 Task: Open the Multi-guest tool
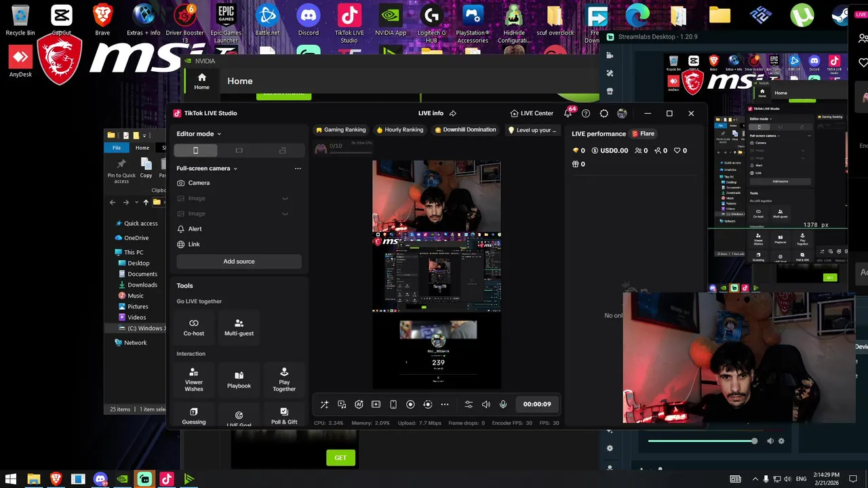(239, 327)
